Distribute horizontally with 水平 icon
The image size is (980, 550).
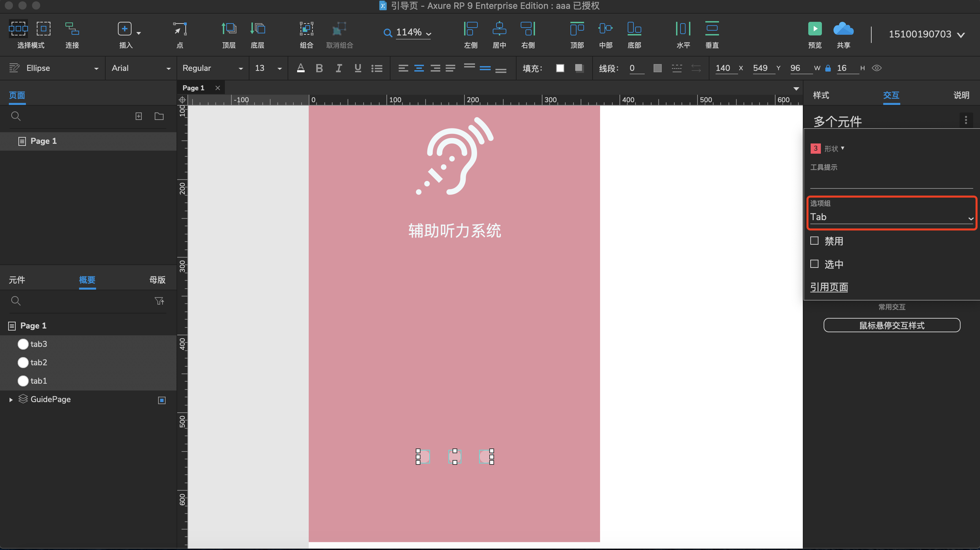(683, 29)
